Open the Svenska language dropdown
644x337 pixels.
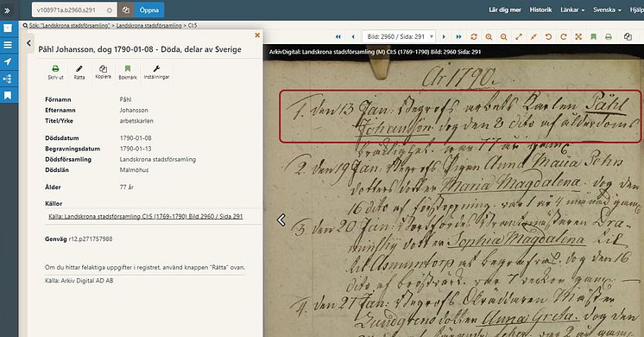607,10
